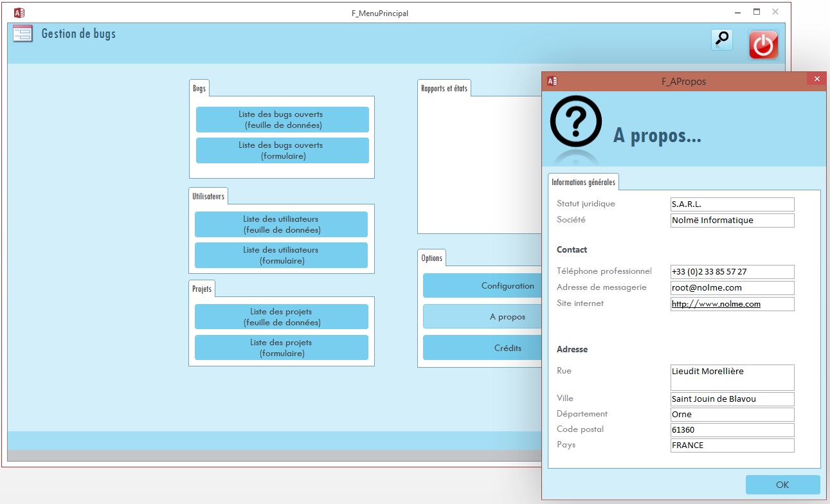Open Liste des projets formulaire
The height and width of the screenshot is (504, 830).
[x=282, y=348]
